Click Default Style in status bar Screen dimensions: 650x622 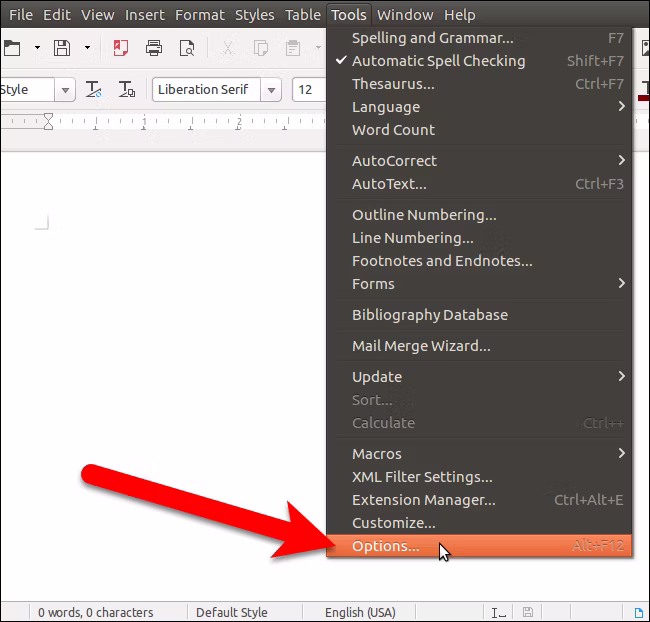pyautogui.click(x=232, y=612)
